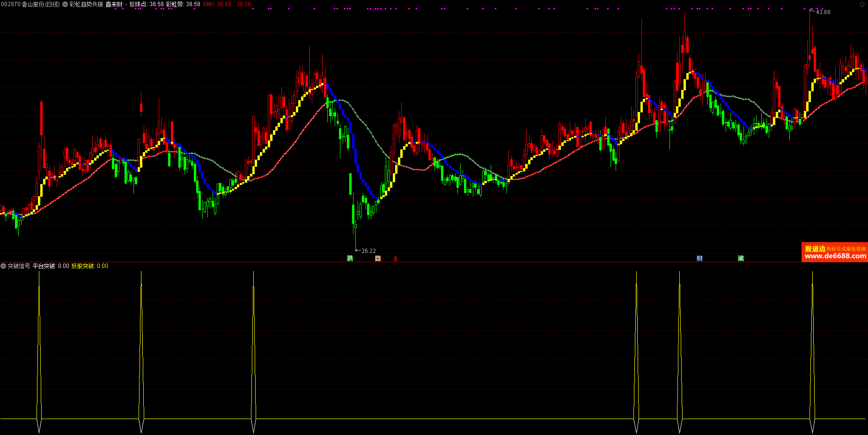Open the 彩虹趋势共振 indicator dropdown arrow
The width and height of the screenshot is (868, 435).
click(x=65, y=4)
